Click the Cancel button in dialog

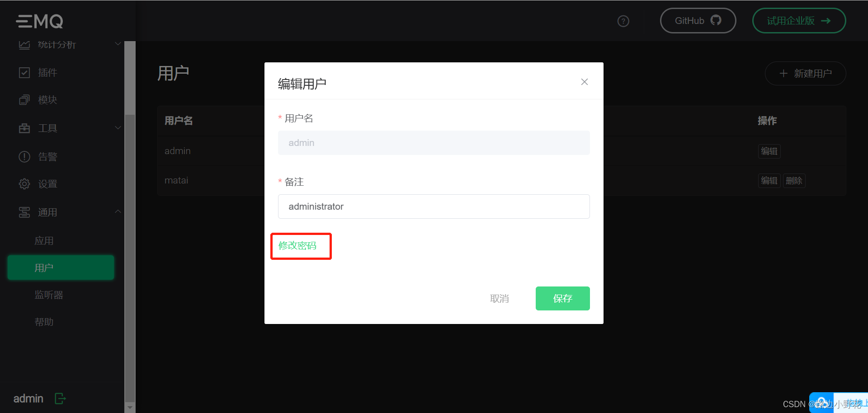coord(500,298)
